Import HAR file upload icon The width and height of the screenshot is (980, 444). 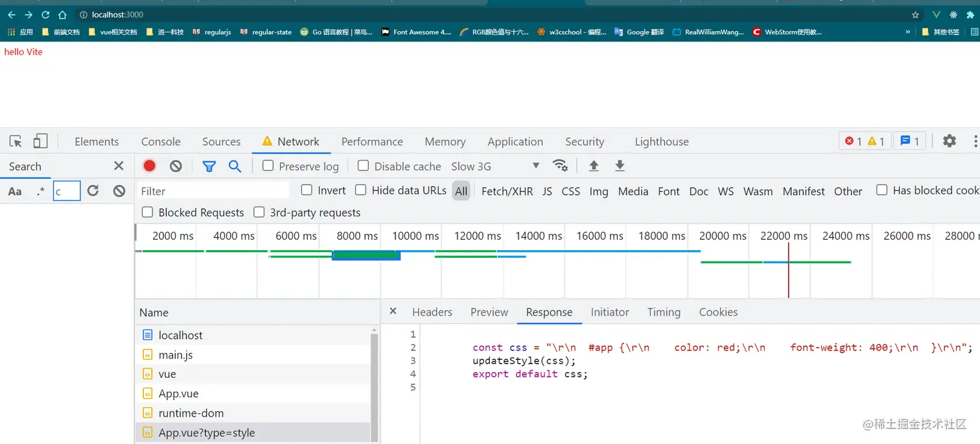[594, 166]
